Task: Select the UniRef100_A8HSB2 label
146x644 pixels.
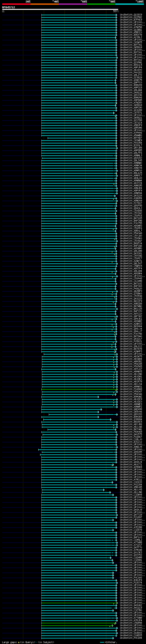Action: pos(131,361)
